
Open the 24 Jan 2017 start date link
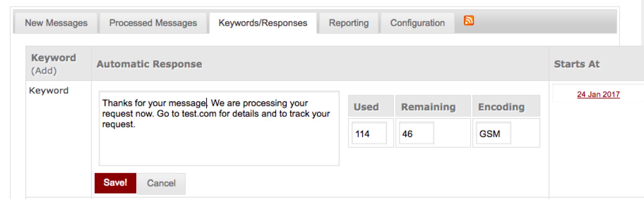[x=598, y=95]
